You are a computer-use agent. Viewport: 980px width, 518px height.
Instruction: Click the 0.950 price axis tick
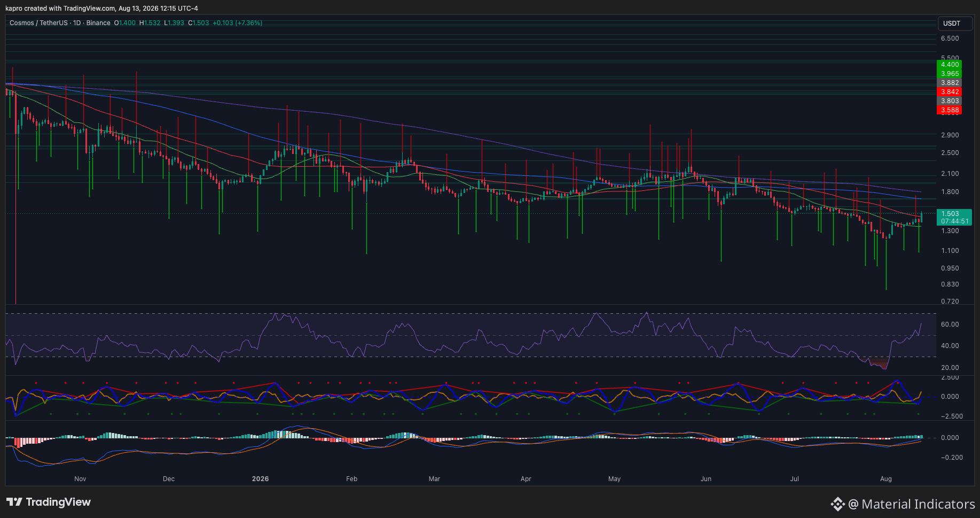950,268
